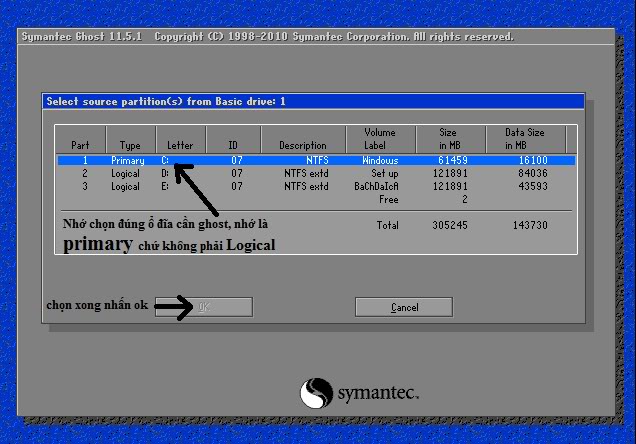Click the 'Set up' volume label cell
This screenshot has width=636, height=444.
tap(385, 174)
